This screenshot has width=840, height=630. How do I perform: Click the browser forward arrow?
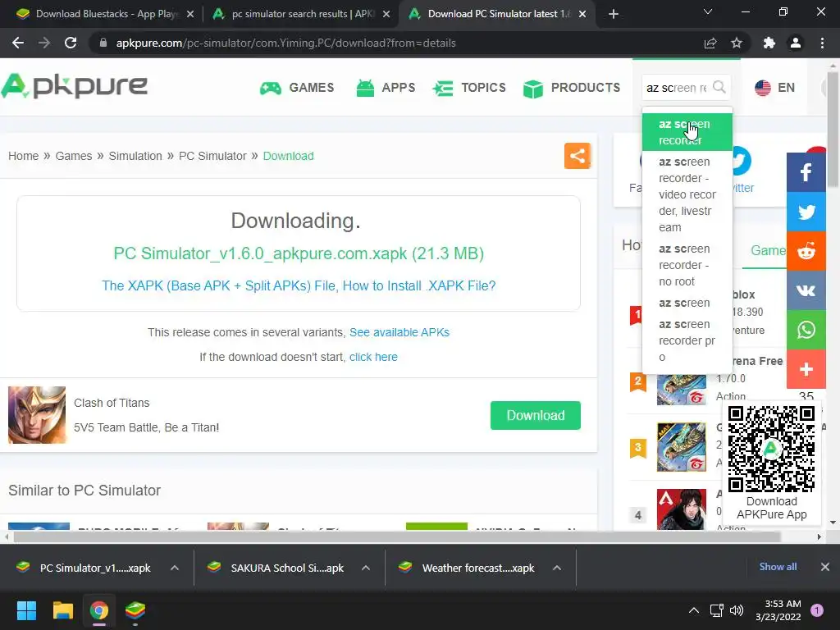44,43
